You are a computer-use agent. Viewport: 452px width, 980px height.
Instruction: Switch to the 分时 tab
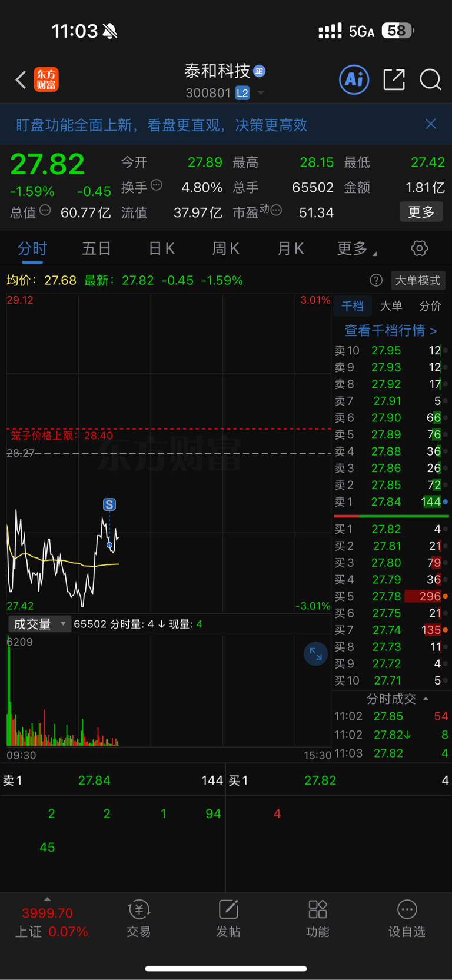coord(32,248)
